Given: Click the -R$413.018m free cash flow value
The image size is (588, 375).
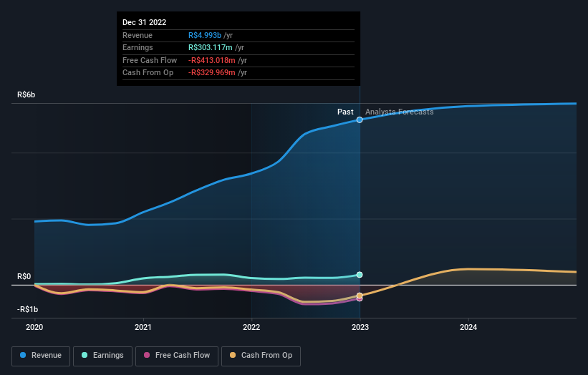Looking at the screenshot, I should (x=212, y=60).
